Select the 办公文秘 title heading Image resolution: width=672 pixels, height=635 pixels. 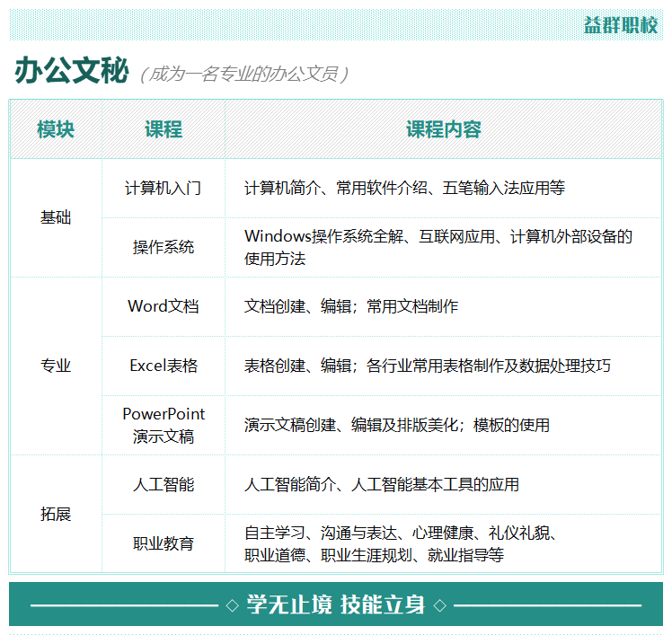(x=72, y=71)
